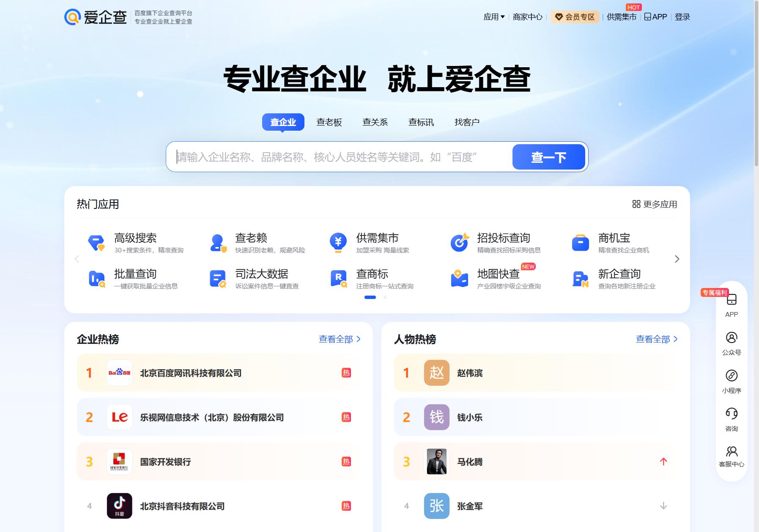Open 会员专区 in top navigation
This screenshot has height=532, width=759.
click(575, 17)
